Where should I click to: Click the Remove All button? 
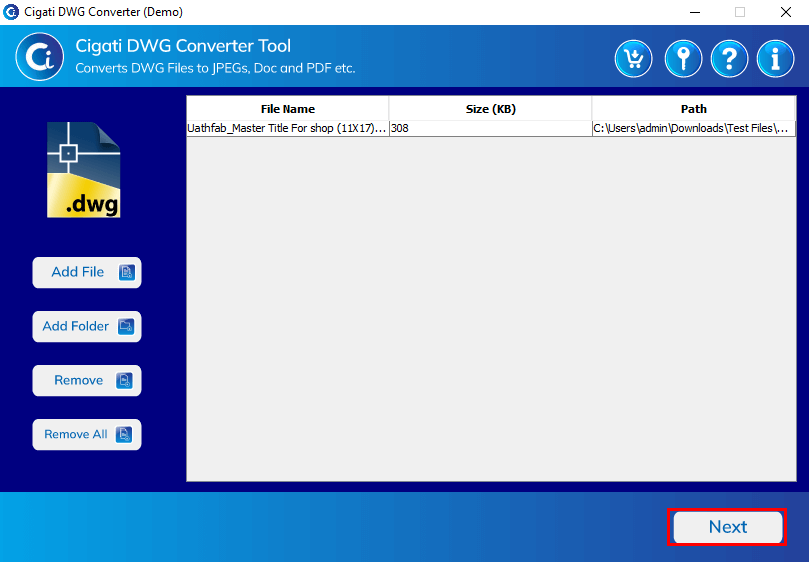pyautogui.click(x=87, y=435)
